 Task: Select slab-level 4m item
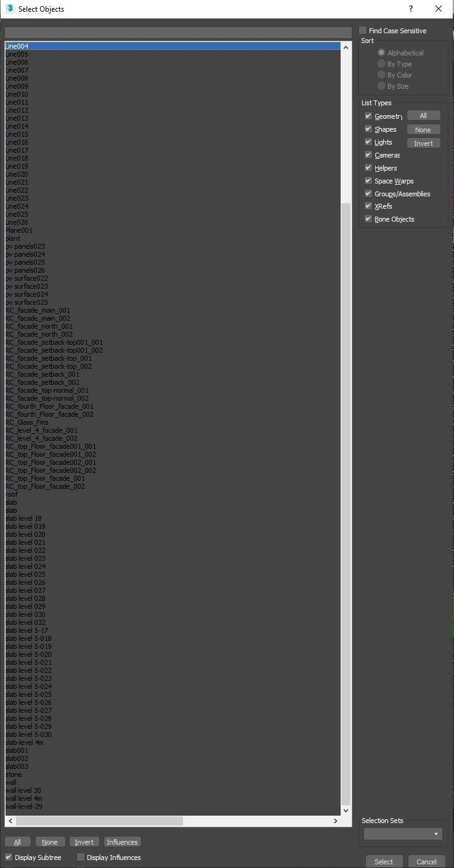[x=172, y=742]
